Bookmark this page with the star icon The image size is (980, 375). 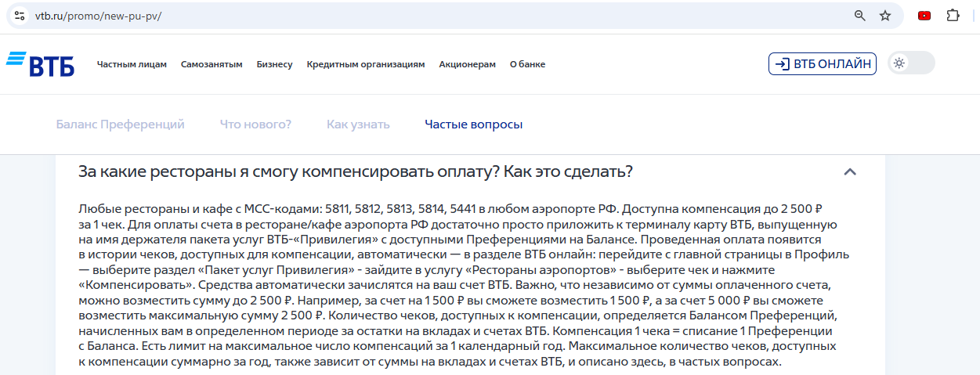885,16
